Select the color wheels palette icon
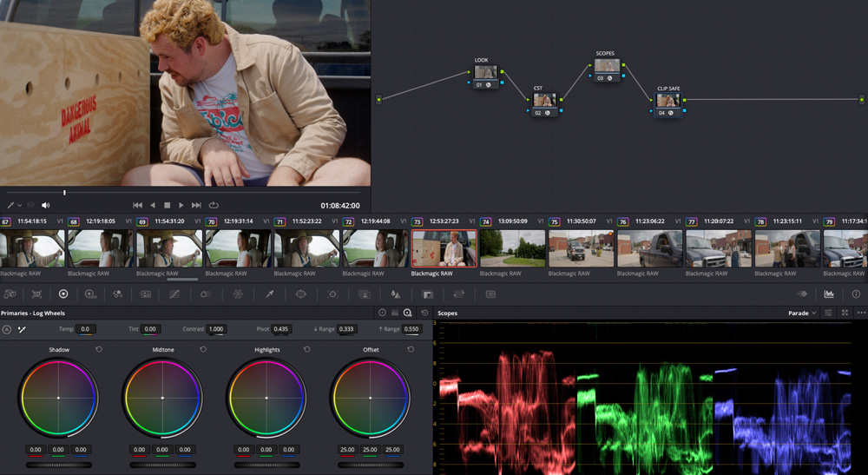 [x=62, y=294]
